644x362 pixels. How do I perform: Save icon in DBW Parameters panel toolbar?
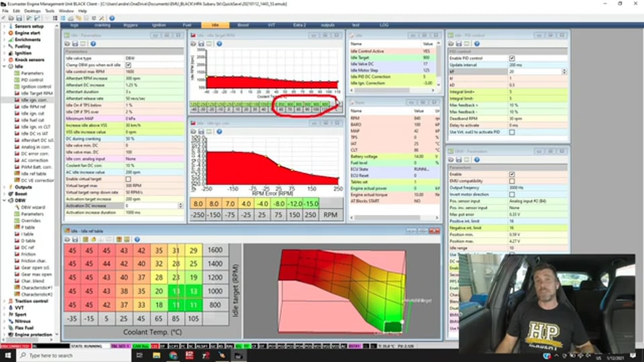[459, 160]
